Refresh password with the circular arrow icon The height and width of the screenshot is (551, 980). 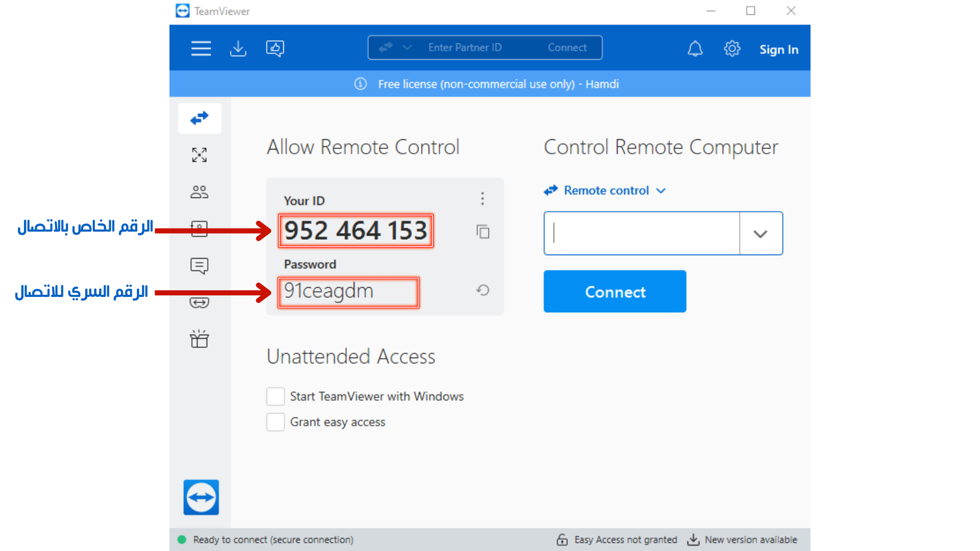coord(483,290)
